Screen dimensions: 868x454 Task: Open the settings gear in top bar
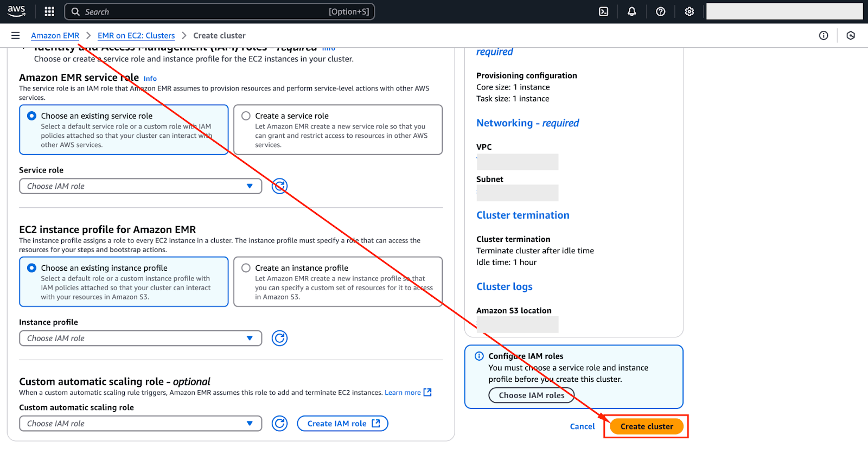pyautogui.click(x=690, y=11)
